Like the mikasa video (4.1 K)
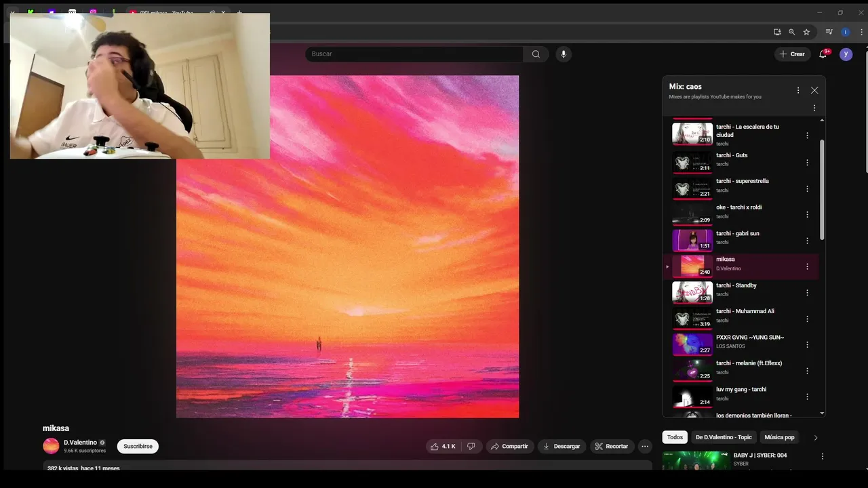This screenshot has width=868, height=488. (x=443, y=446)
